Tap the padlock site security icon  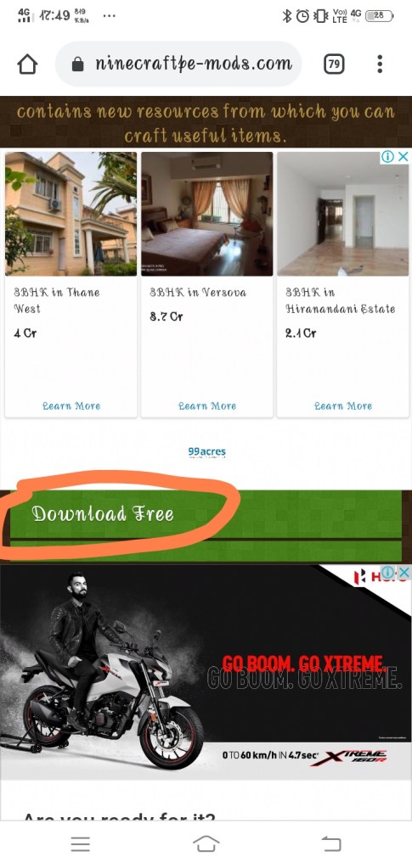tap(77, 64)
